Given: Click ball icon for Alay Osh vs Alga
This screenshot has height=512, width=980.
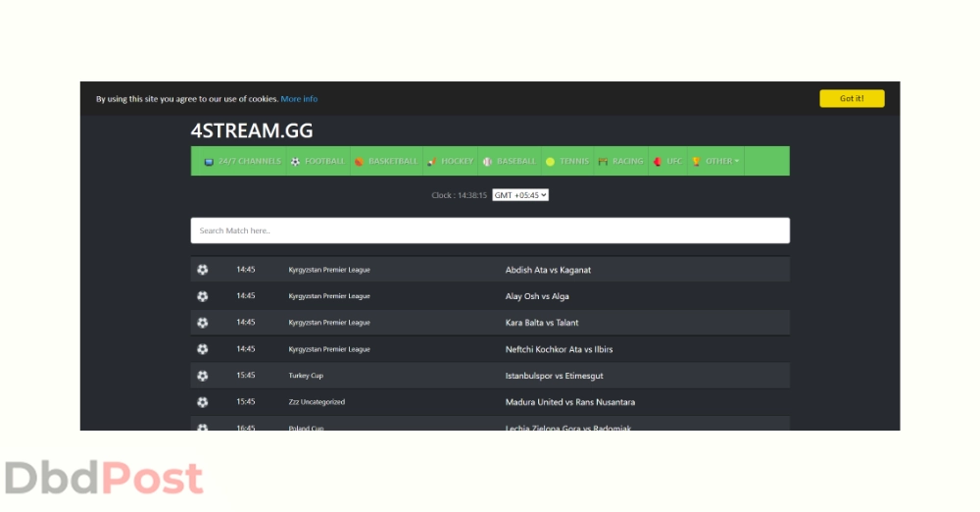Looking at the screenshot, I should tap(203, 296).
